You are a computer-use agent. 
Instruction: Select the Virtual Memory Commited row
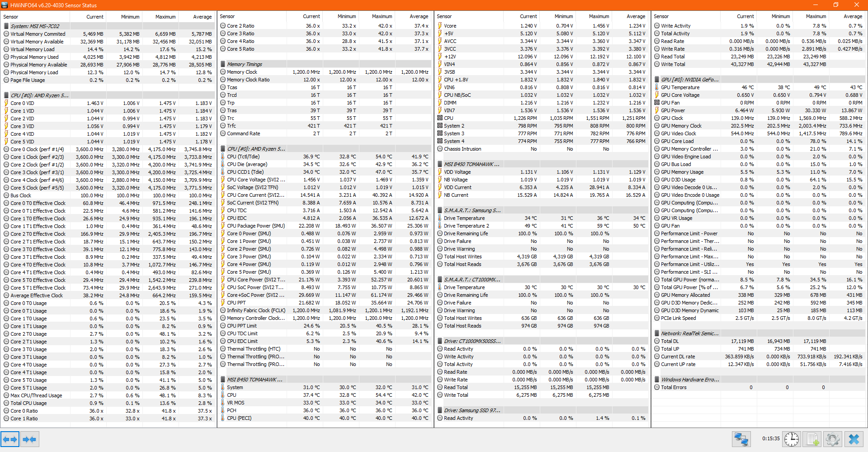point(108,34)
